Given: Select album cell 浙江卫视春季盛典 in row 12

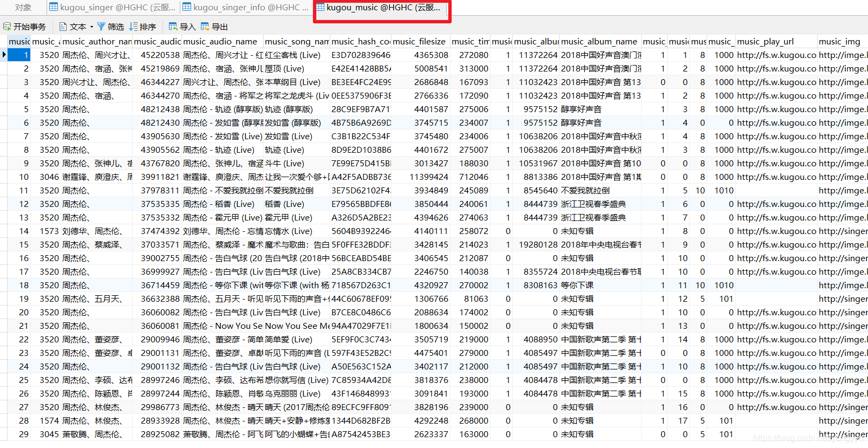Looking at the screenshot, I should click(600, 204).
